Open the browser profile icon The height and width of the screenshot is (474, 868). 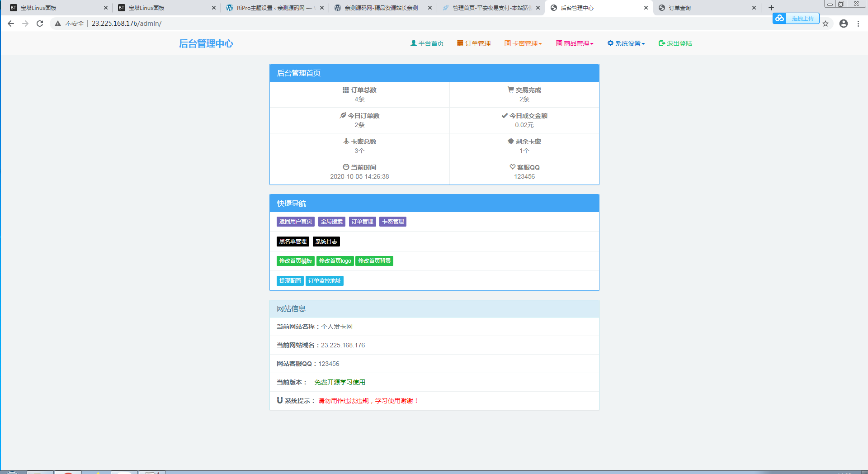[844, 24]
